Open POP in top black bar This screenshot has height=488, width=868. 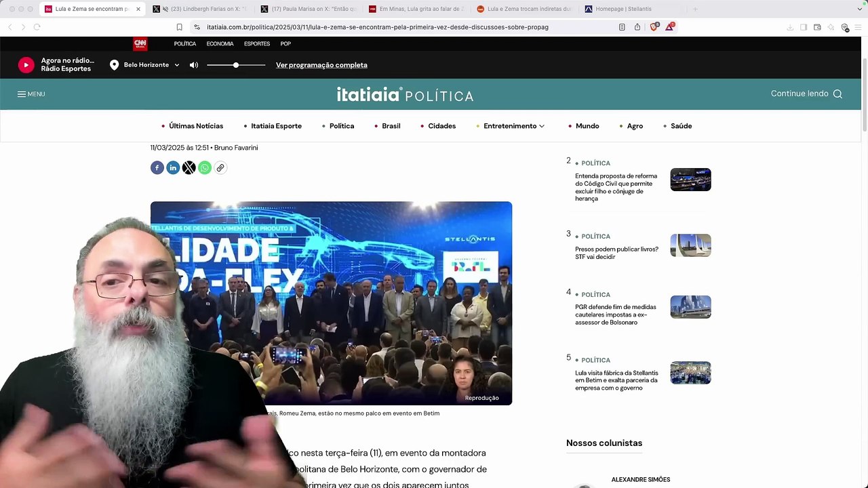click(285, 43)
